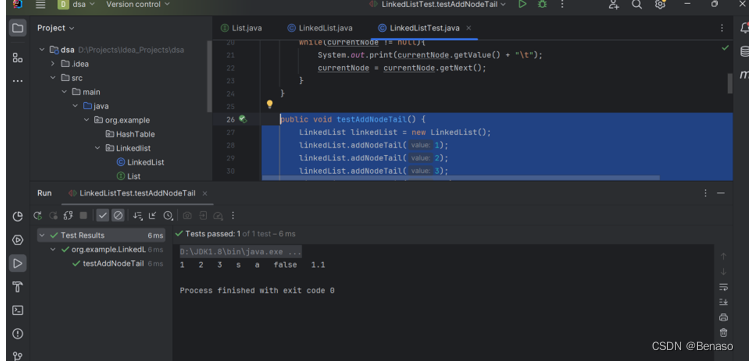
Task: Toggle Show Passed tests checkmark button
Action: coord(103,216)
